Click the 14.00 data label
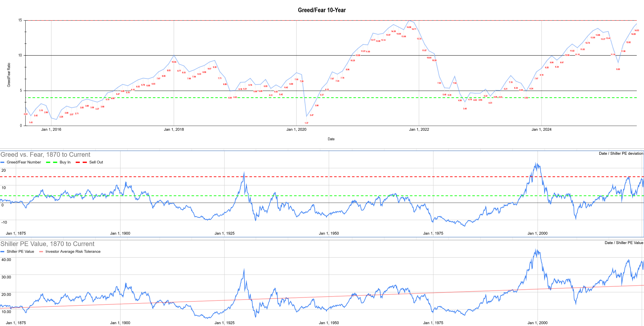Image resolution: width=644 pixels, height=326 pixels. [x=633, y=34]
